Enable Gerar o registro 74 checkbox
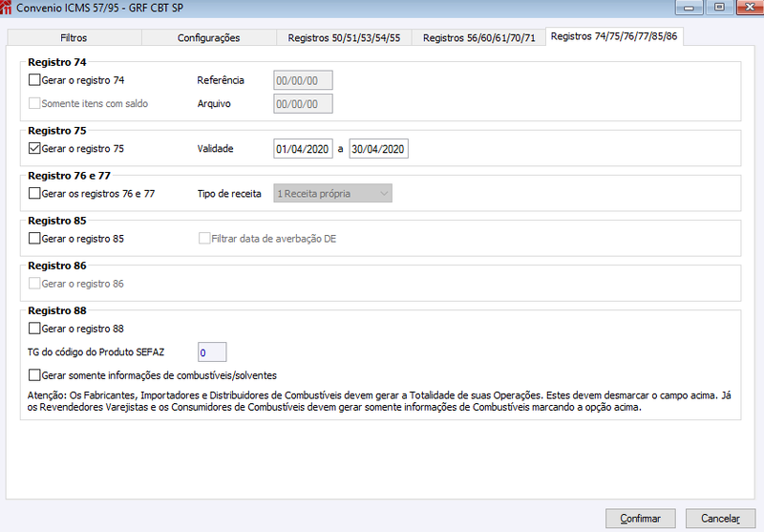This screenshot has height=532, width=764. click(34, 80)
